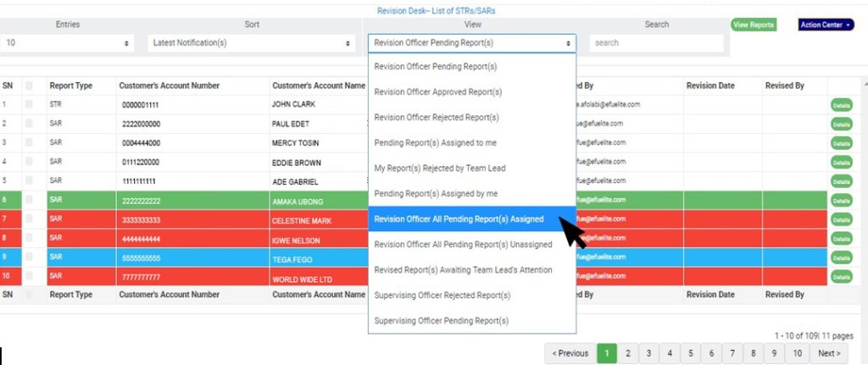Check the box for Ade Gabriel row
868x365 pixels.
coord(30,181)
